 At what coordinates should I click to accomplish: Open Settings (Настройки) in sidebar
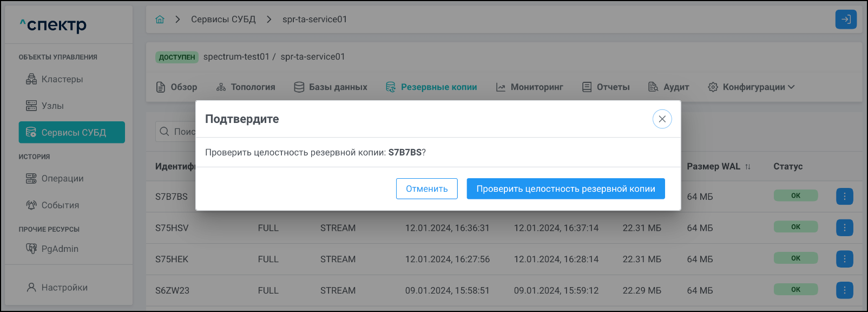pos(64,288)
